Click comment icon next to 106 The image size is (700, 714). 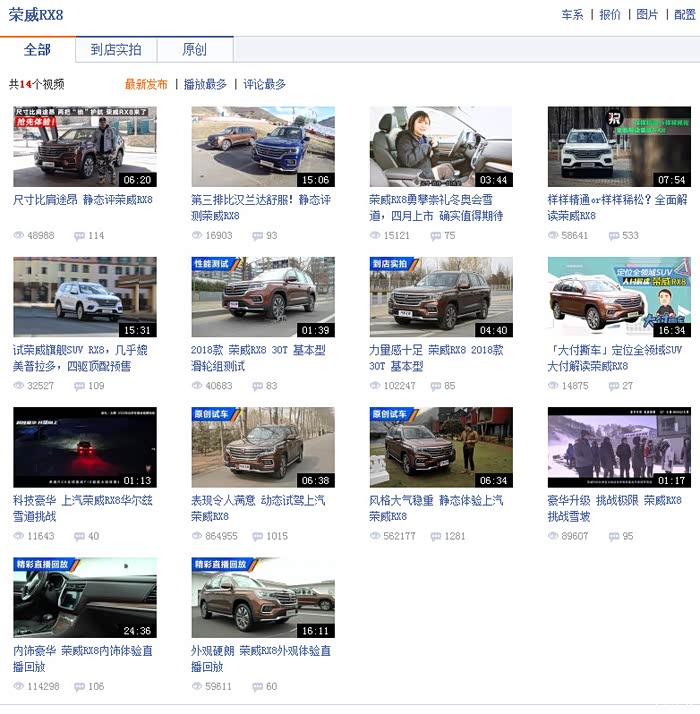pyautogui.click(x=79, y=687)
